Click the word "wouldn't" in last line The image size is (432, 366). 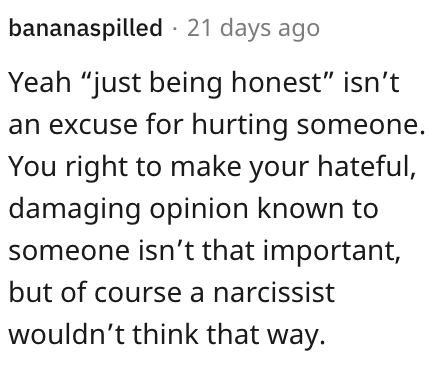[67, 333]
